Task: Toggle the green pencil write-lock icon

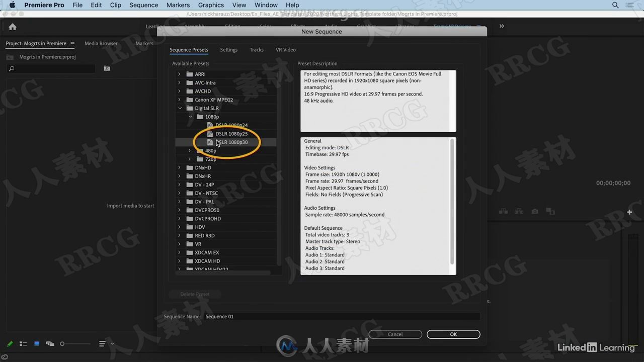Action: 10,344
